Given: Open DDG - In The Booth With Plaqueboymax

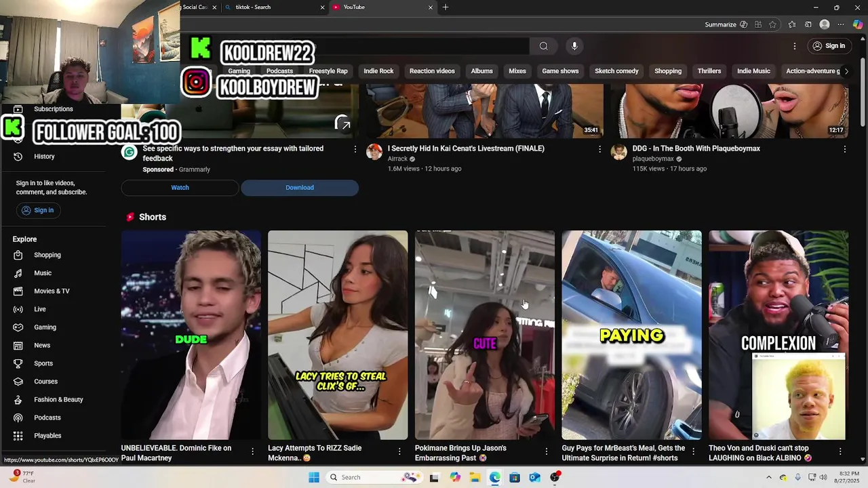Looking at the screenshot, I should [x=696, y=148].
